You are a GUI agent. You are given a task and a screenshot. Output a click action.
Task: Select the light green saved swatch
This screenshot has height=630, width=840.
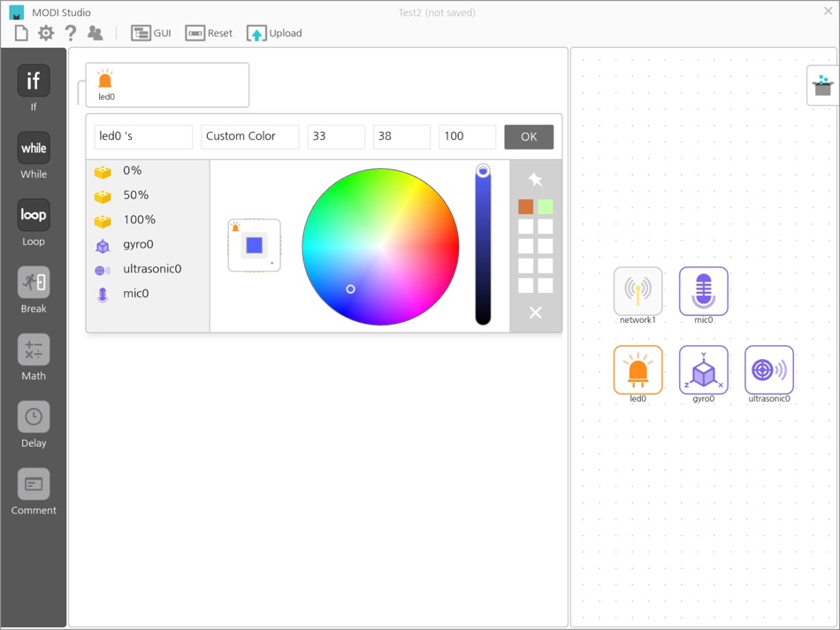coord(546,206)
